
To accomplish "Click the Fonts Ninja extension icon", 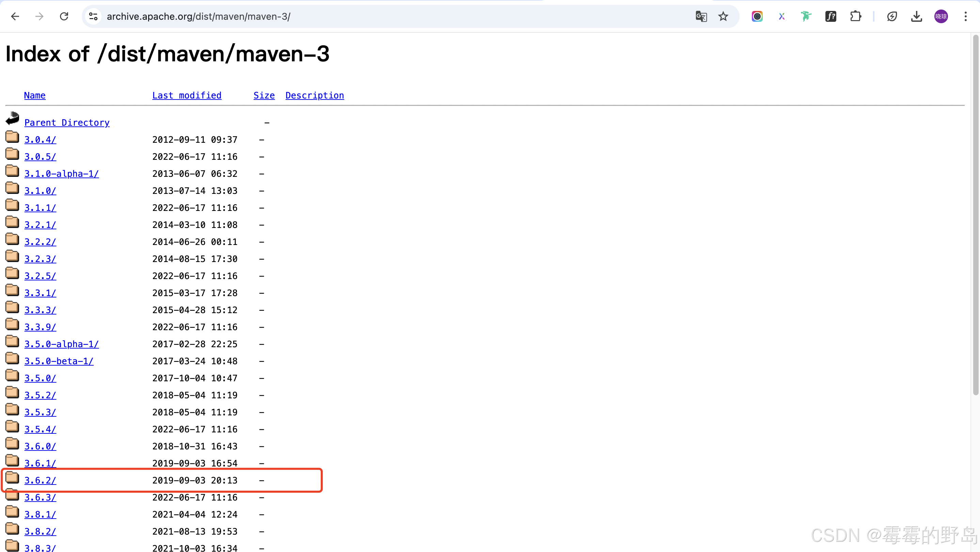I will click(831, 16).
